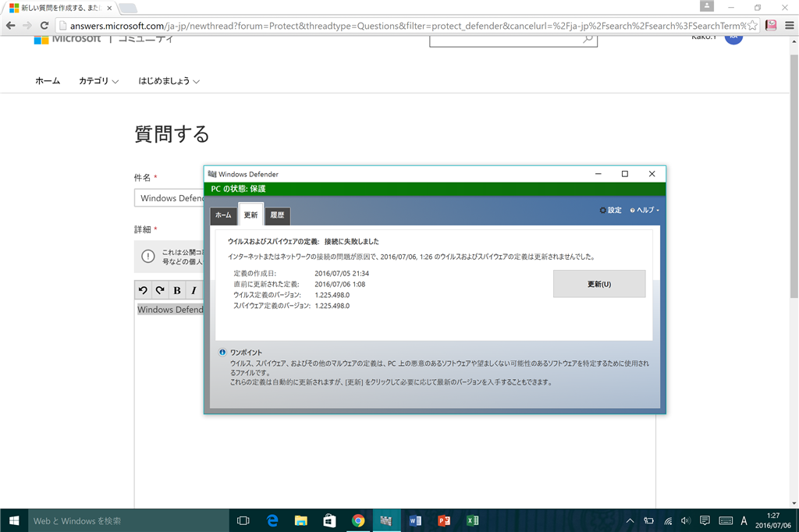Screen dimensions: 799x532
Task: Click the Cortana search box on taskbar
Action: pyautogui.click(x=129, y=520)
